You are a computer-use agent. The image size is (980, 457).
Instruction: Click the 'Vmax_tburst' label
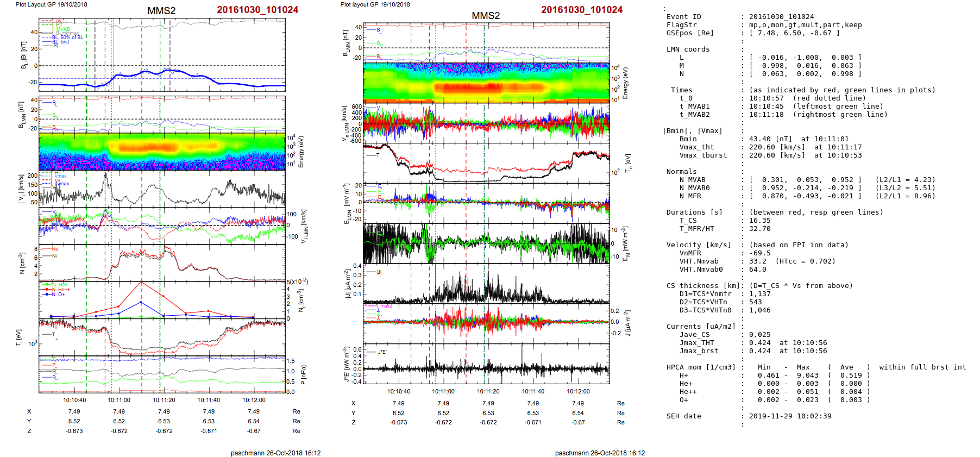(x=703, y=155)
